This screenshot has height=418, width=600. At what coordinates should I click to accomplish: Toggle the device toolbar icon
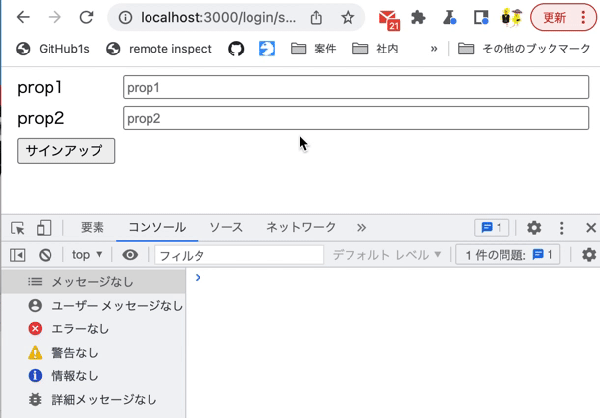pyautogui.click(x=44, y=228)
